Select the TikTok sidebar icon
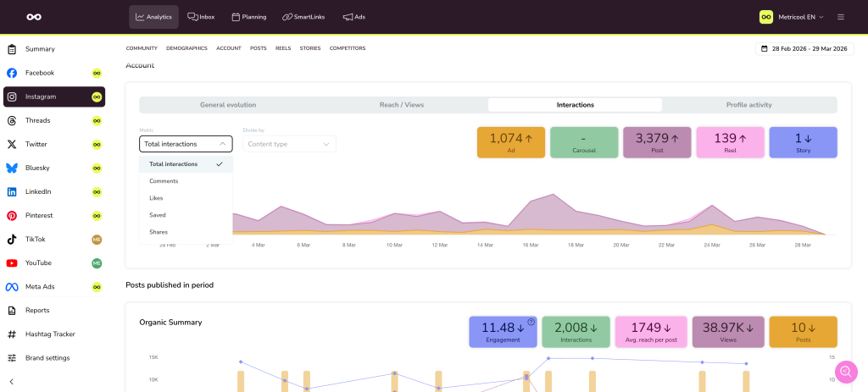Viewport: 868px width, 392px height. pos(12,240)
